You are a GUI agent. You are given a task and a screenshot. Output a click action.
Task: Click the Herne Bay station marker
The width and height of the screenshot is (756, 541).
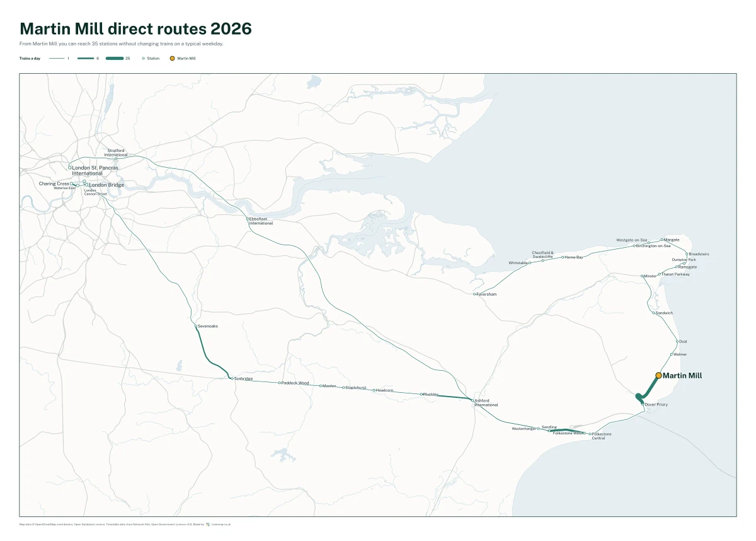click(x=563, y=257)
